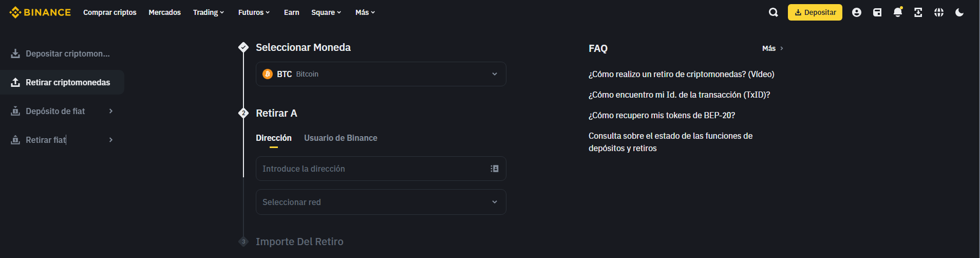980x258 pixels.
Task: Switch to Usuario de Binance tab
Action: pos(341,138)
